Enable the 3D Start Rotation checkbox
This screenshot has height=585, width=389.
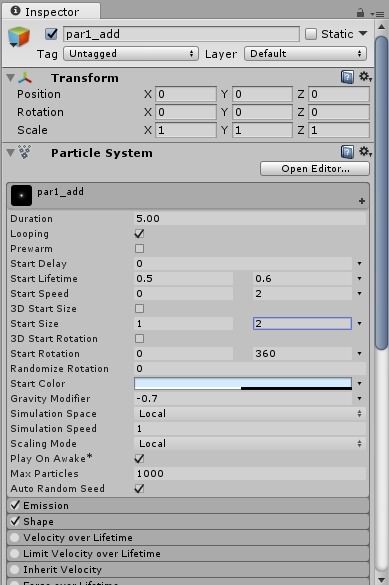[x=139, y=338]
